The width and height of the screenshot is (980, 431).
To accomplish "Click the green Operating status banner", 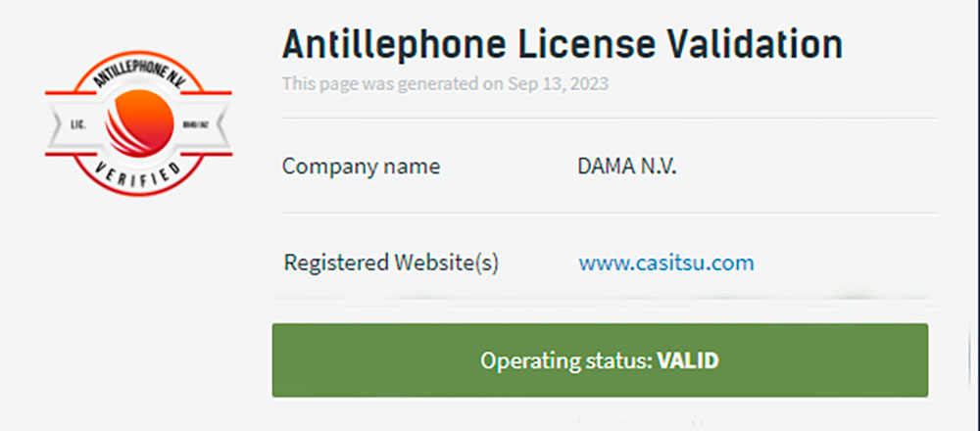I will point(600,360).
